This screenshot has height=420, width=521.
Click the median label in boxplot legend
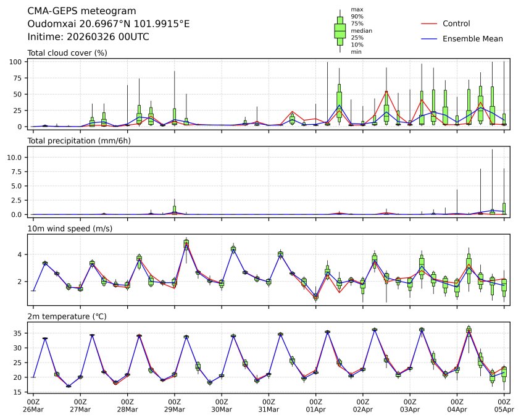[x=361, y=30]
